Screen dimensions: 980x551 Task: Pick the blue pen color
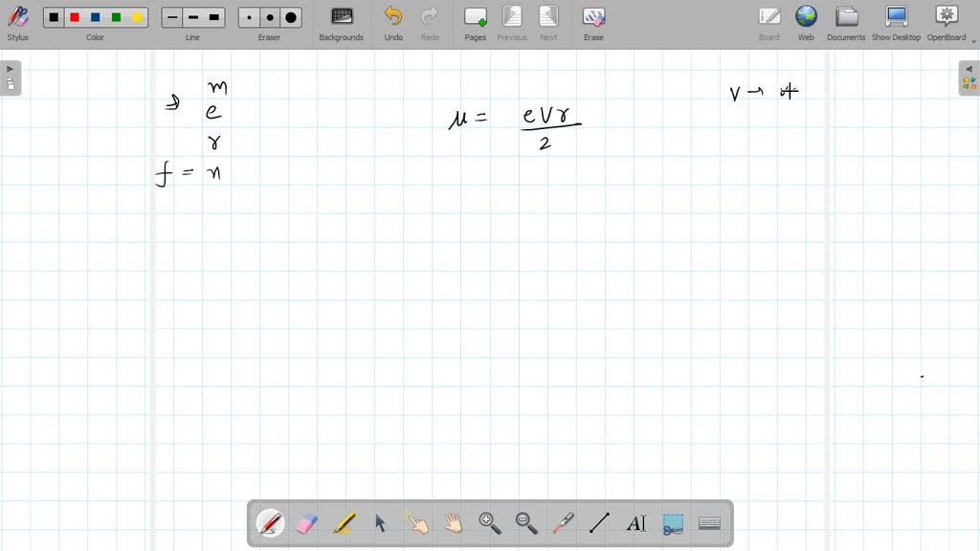pyautogui.click(x=95, y=17)
